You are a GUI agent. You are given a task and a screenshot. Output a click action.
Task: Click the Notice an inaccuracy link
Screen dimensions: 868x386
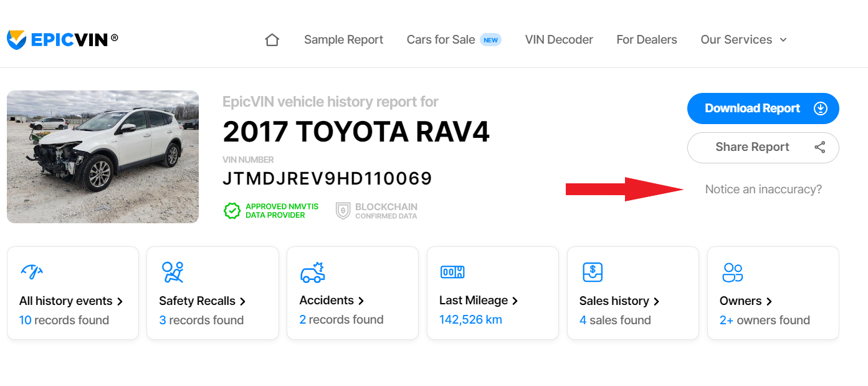pos(763,189)
